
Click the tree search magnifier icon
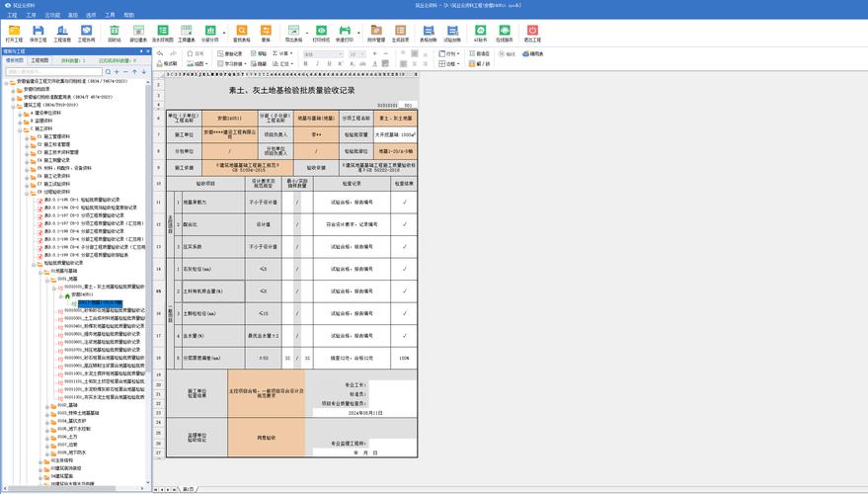pos(108,72)
